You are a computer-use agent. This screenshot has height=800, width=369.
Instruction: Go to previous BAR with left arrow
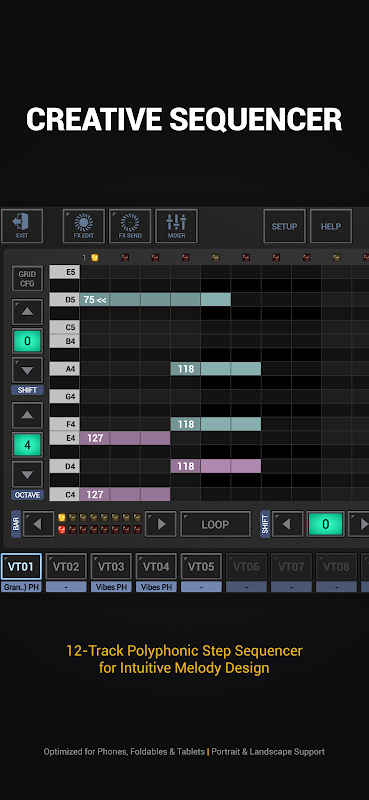pyautogui.click(x=39, y=524)
